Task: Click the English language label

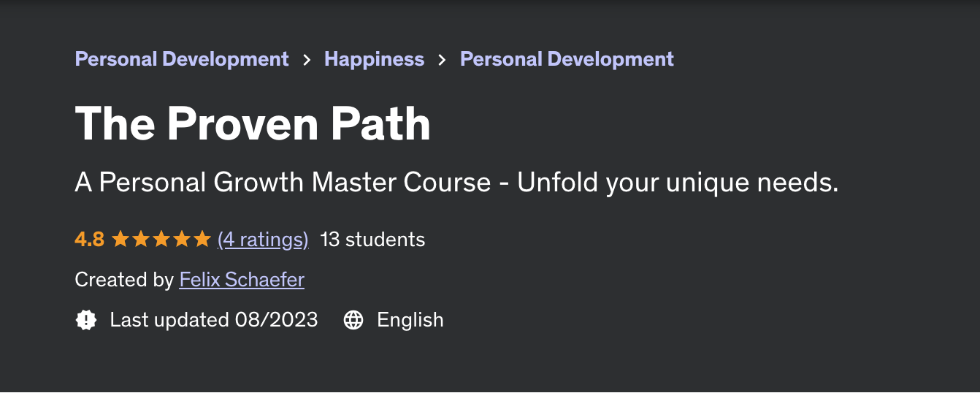Action: (x=410, y=321)
